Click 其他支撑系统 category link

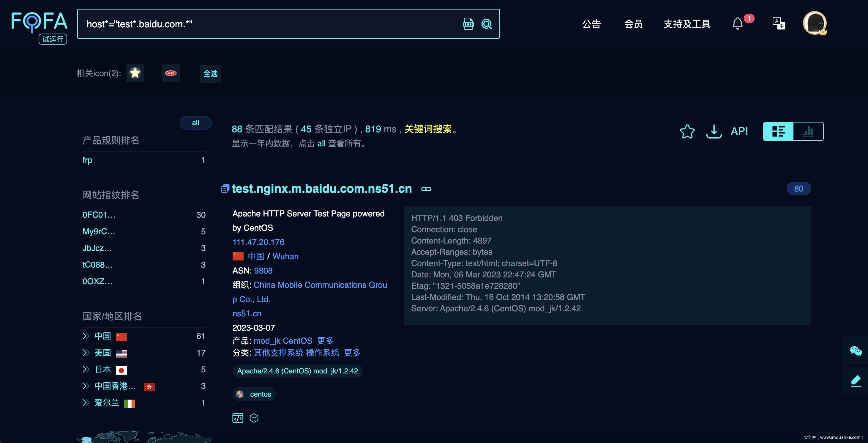(279, 353)
